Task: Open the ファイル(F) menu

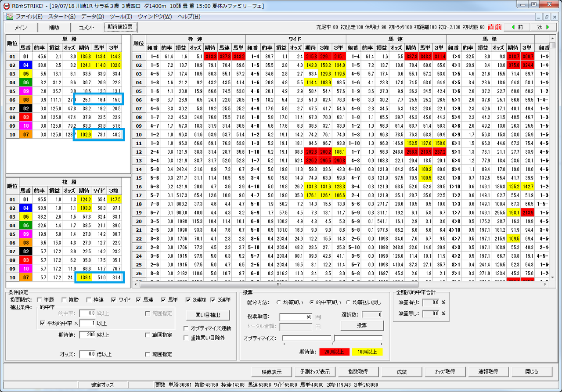Action: pos(29,17)
